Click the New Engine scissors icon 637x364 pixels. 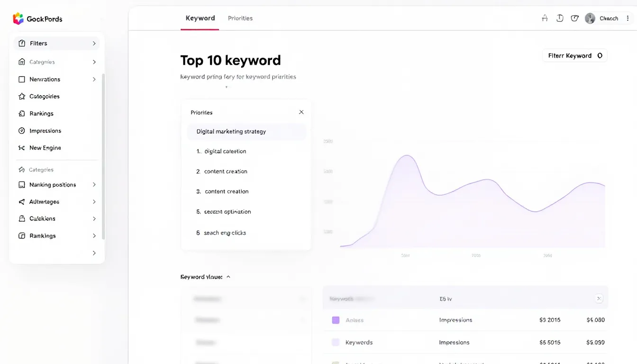[22, 147]
